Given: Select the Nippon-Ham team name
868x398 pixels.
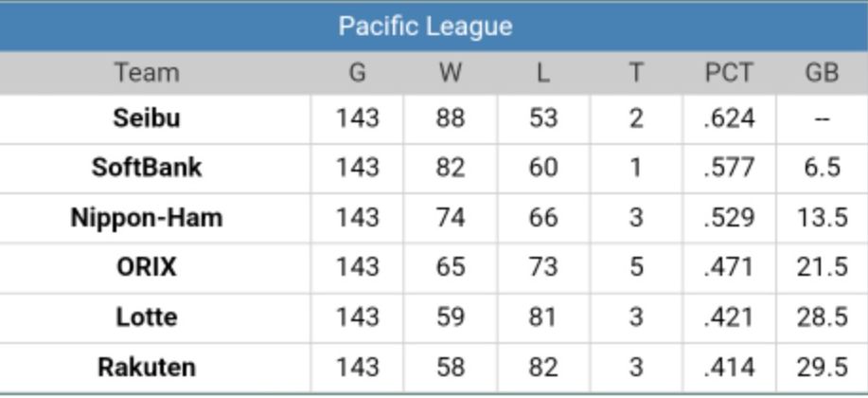Looking at the screenshot, I should point(146,218).
